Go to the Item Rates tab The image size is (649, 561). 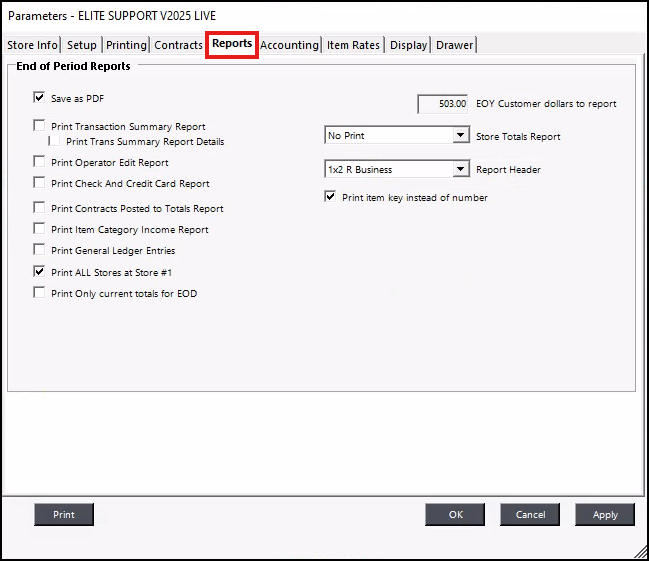pos(353,45)
